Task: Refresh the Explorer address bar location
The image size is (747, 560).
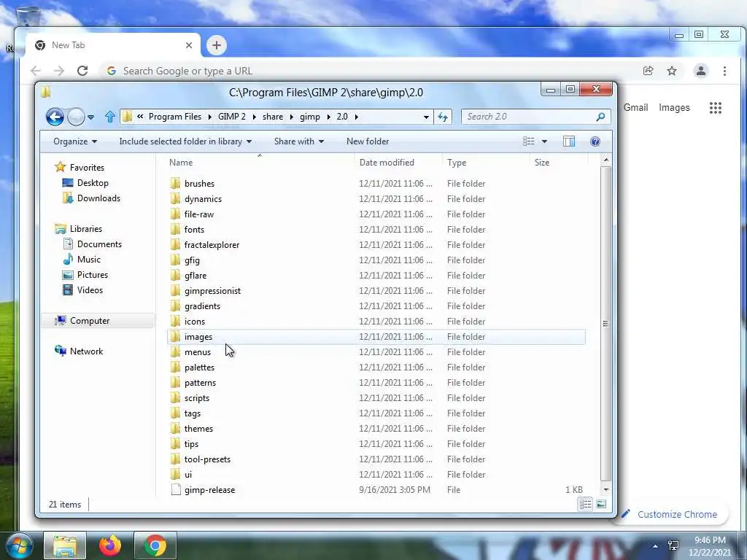Action: point(443,117)
